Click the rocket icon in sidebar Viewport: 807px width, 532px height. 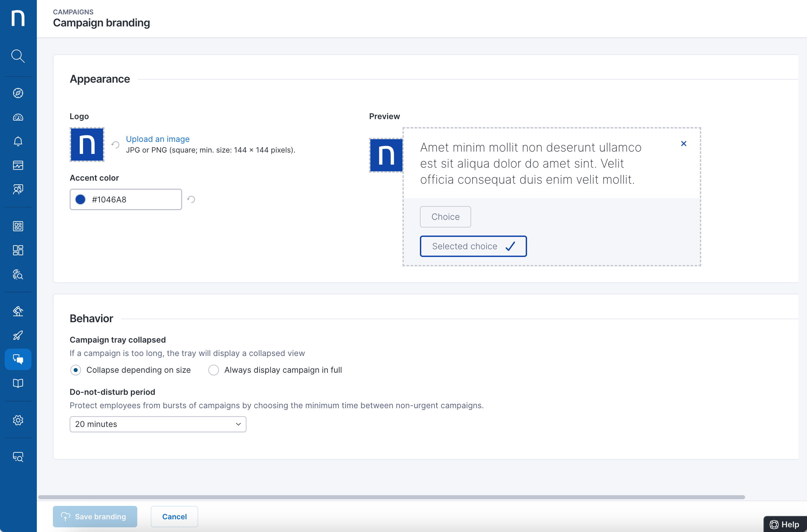(18, 335)
